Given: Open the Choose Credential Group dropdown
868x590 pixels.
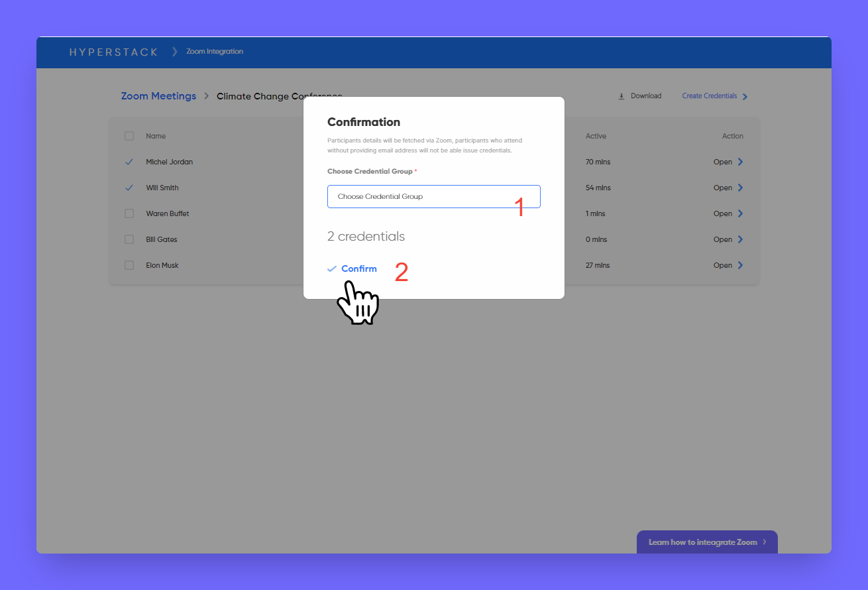Looking at the screenshot, I should [433, 196].
